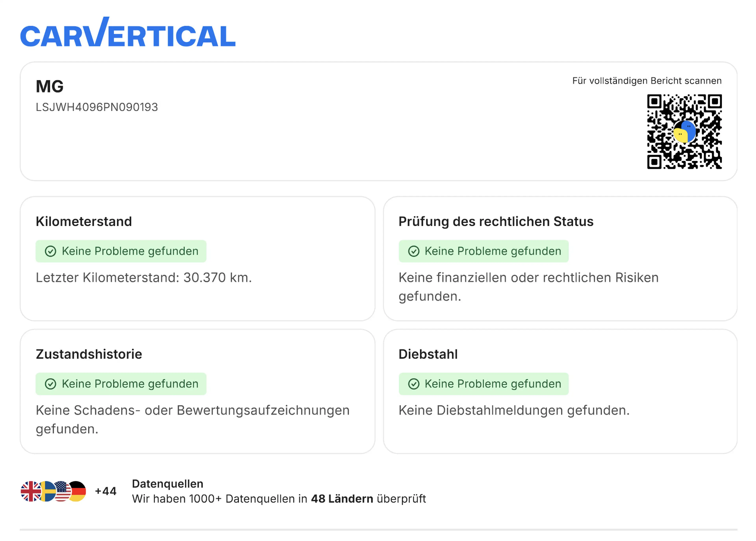Click the check icon under Diebstahl
The width and height of the screenshot is (756, 541).
[413, 384]
